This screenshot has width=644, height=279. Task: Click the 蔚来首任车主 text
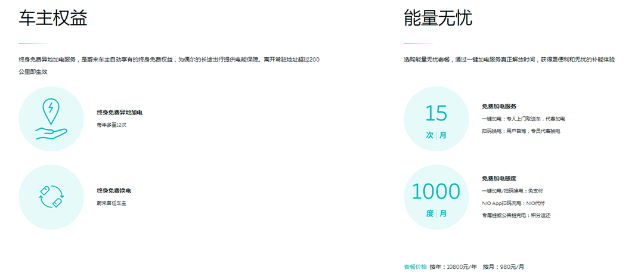point(112,203)
